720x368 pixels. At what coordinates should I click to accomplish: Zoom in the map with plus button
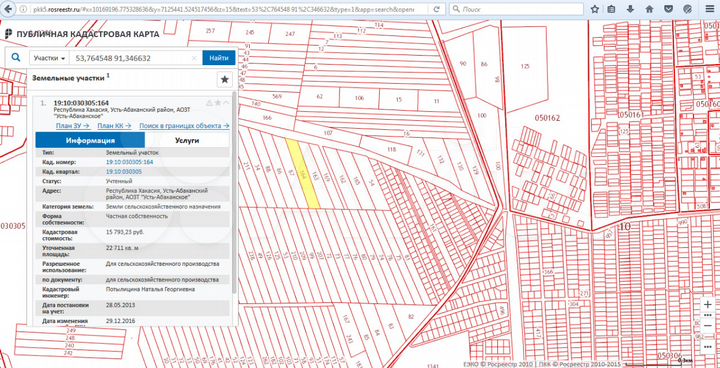click(708, 305)
